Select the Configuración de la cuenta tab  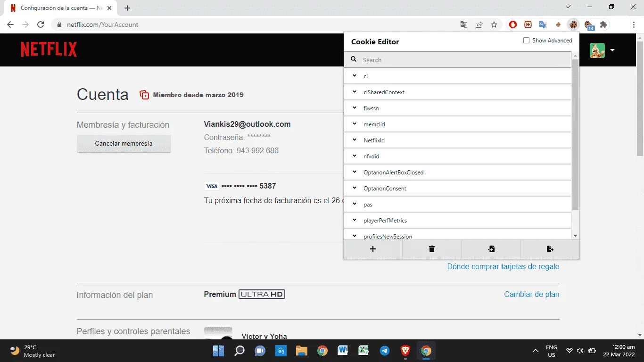[60, 8]
